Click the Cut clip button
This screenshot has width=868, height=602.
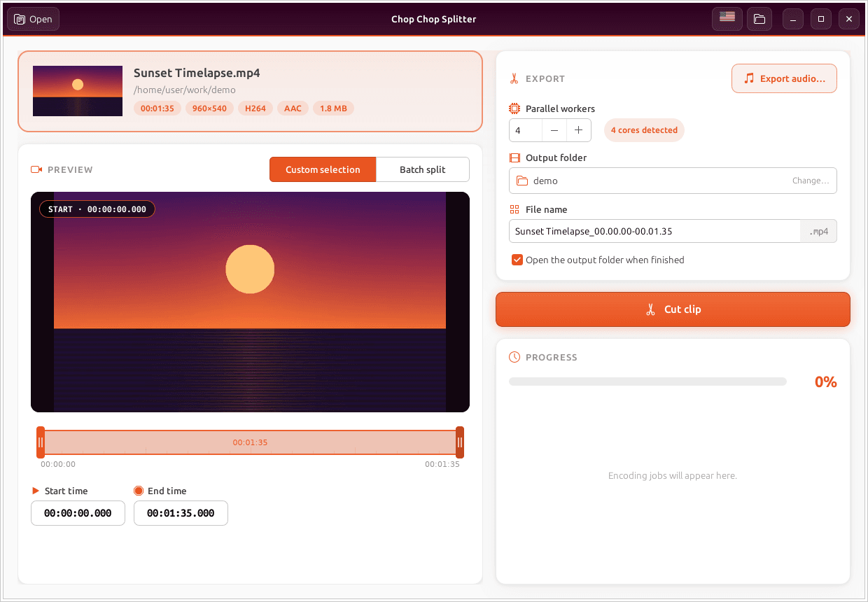click(673, 309)
